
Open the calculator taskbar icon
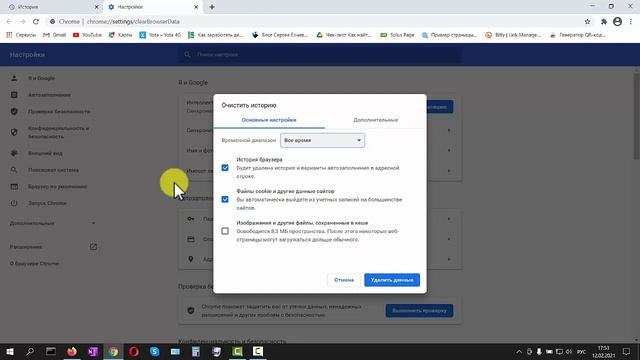point(196,351)
